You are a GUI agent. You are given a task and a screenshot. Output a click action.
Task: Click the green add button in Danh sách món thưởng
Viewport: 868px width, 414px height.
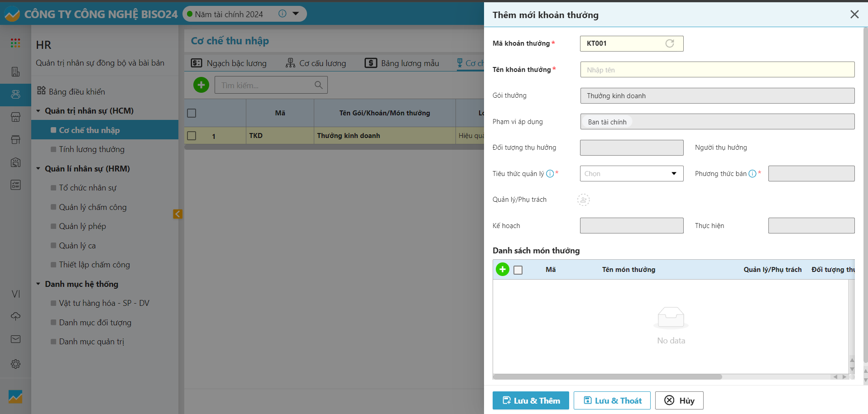coord(502,269)
